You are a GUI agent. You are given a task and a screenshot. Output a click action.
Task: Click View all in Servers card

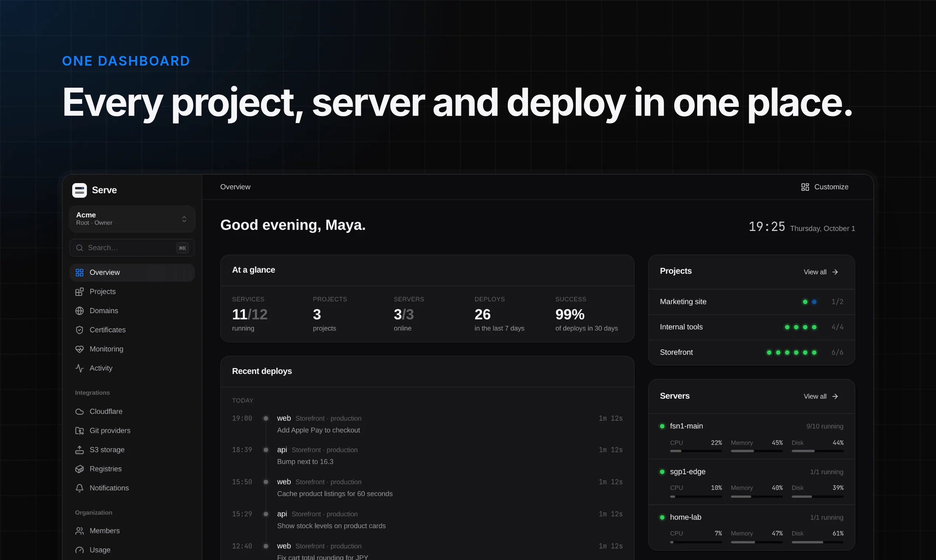click(821, 396)
